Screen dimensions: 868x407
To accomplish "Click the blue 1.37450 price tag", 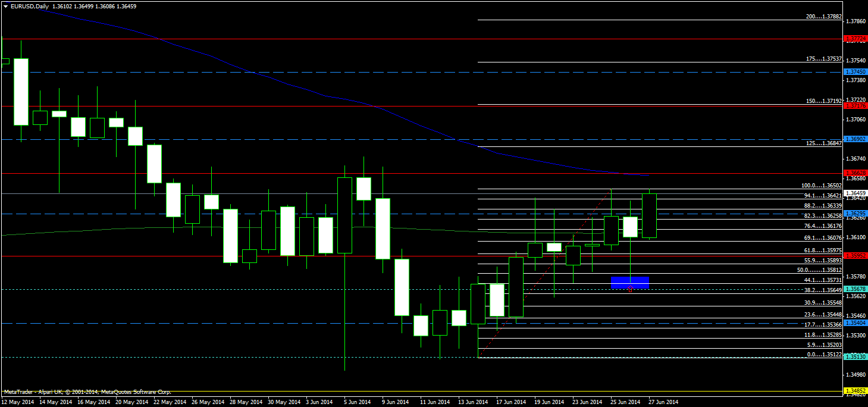I will (856, 71).
